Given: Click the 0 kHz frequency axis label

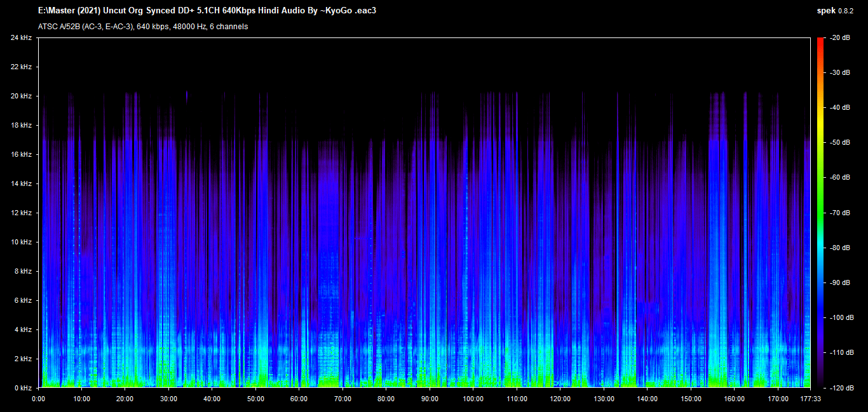Looking at the screenshot, I should pos(23,388).
